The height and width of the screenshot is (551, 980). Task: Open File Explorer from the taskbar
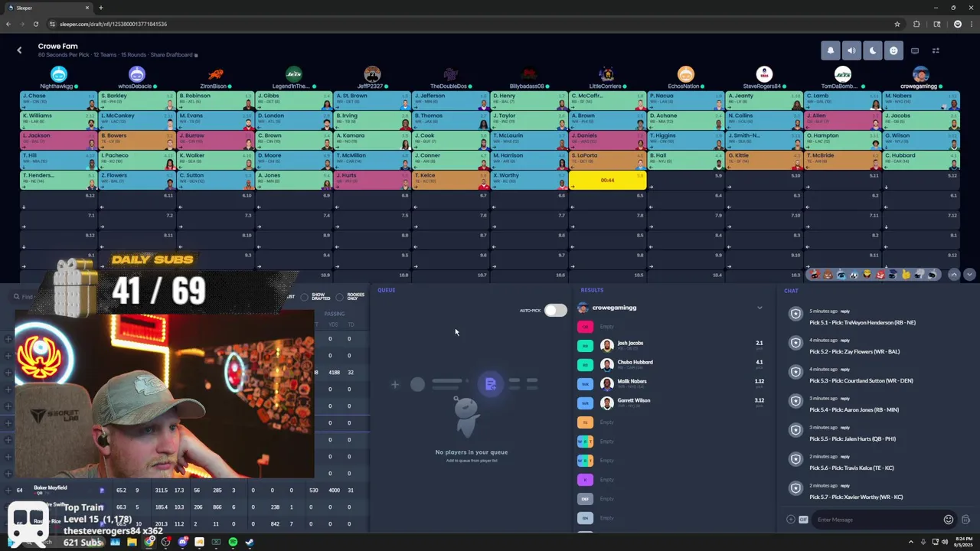[x=132, y=542]
